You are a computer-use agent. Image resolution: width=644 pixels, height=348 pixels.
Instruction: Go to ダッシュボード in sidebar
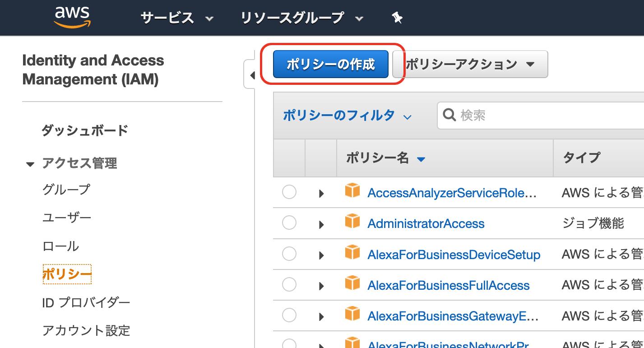(x=85, y=131)
